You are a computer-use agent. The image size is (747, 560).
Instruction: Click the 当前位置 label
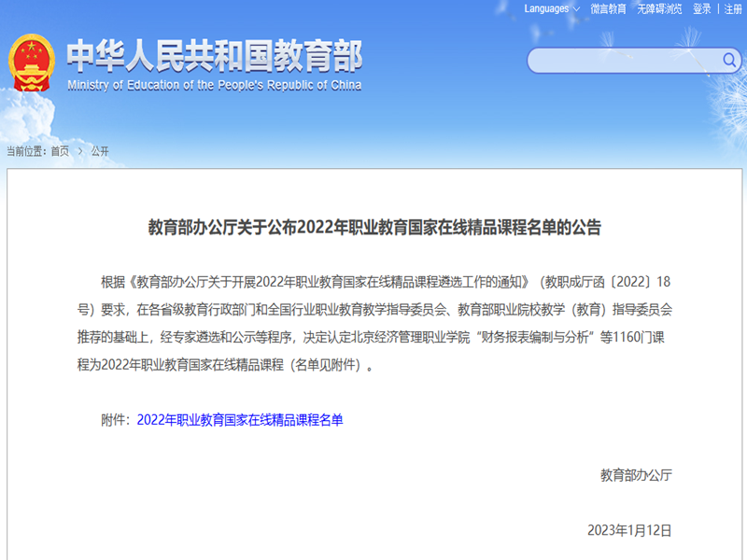[x=26, y=151]
